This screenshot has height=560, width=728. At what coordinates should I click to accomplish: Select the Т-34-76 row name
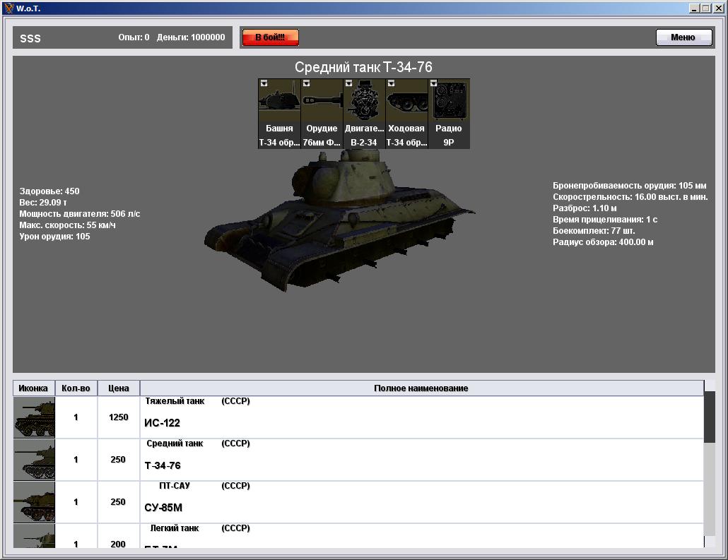pos(163,465)
